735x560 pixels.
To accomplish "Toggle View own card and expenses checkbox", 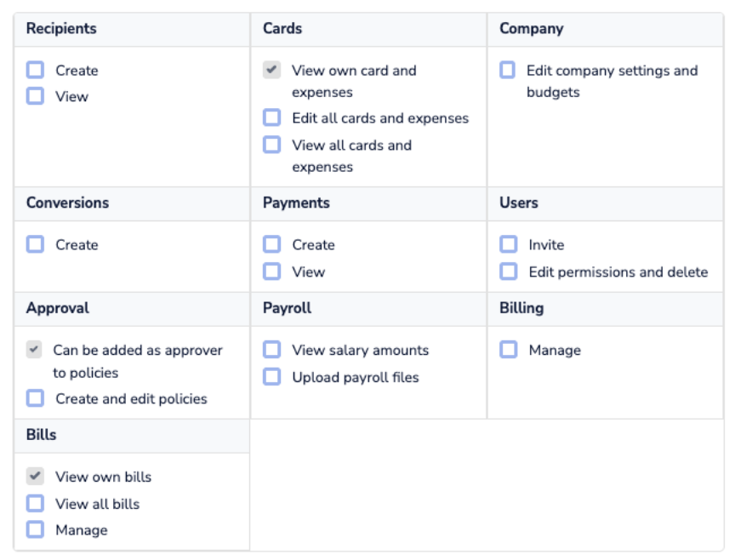I will (x=271, y=70).
